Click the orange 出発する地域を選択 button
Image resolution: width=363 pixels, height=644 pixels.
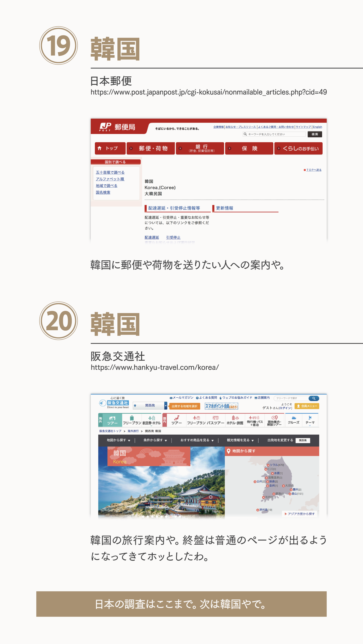click(184, 406)
